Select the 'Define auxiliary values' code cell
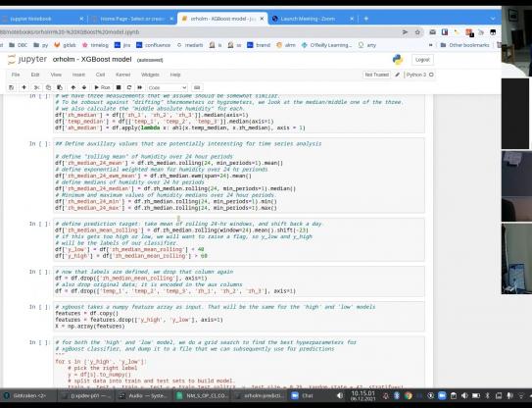The height and width of the screenshot is (408, 532). pos(239,176)
